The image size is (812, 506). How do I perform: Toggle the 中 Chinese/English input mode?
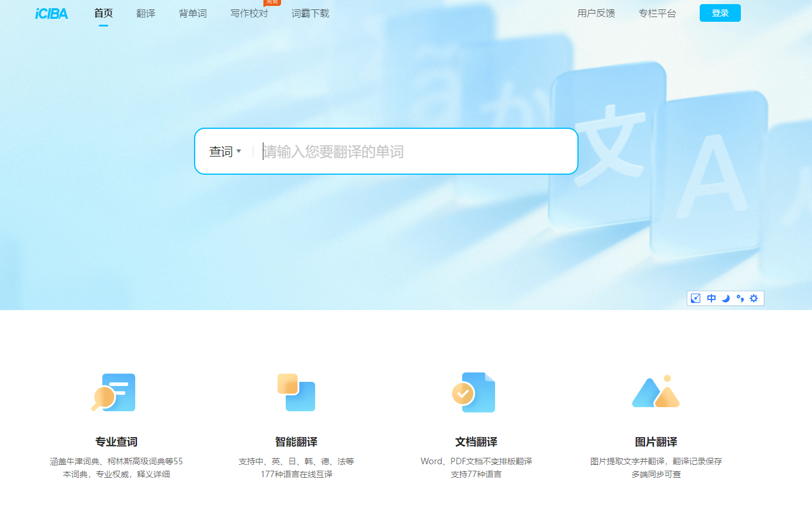[x=711, y=298]
